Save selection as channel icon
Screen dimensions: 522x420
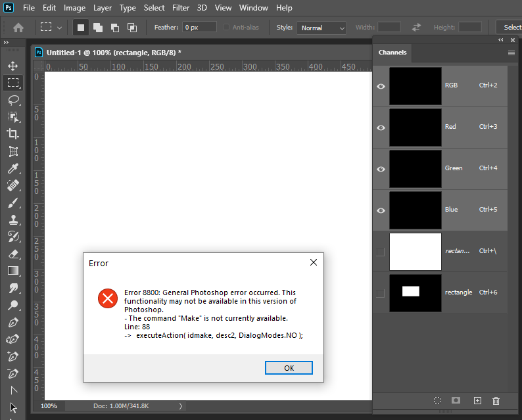[x=456, y=400]
